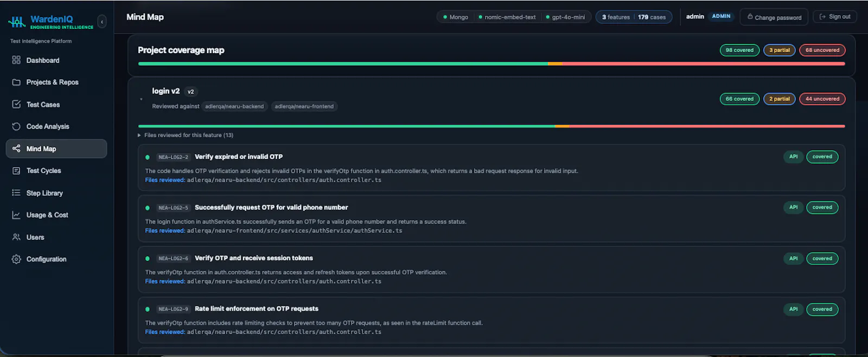
Task: Click the ADMIN role badge
Action: coord(721,16)
